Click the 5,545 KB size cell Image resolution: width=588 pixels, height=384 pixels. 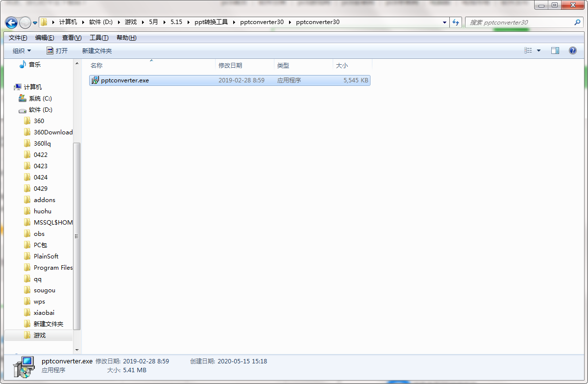(x=356, y=80)
